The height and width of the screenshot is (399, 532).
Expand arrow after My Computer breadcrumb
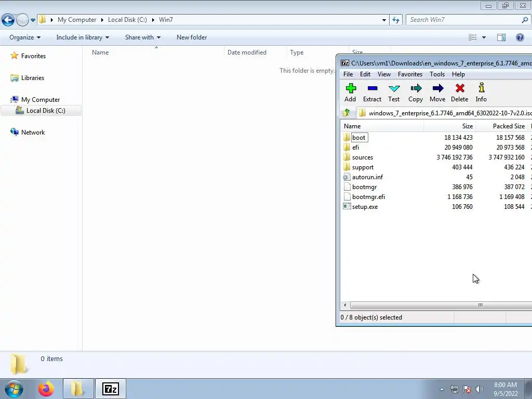click(102, 20)
